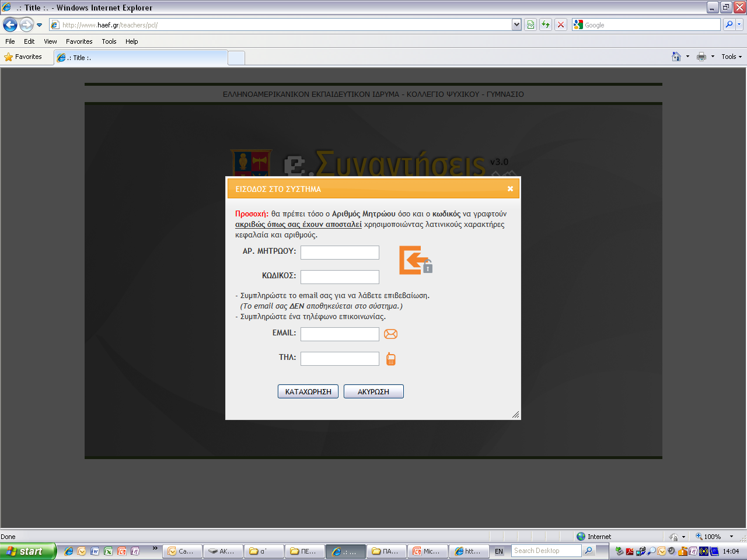Click the green Refresh page icon
747x560 pixels.
[546, 24]
